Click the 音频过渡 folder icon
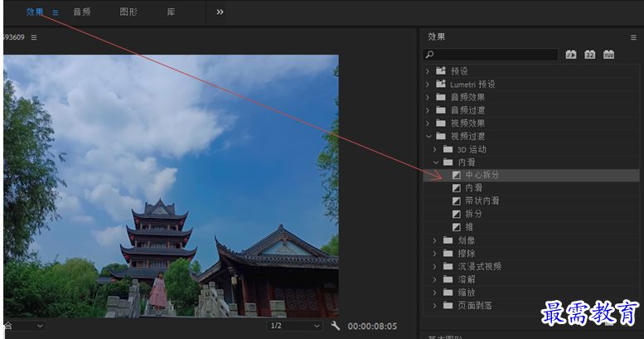This screenshot has height=339, width=644. click(441, 110)
